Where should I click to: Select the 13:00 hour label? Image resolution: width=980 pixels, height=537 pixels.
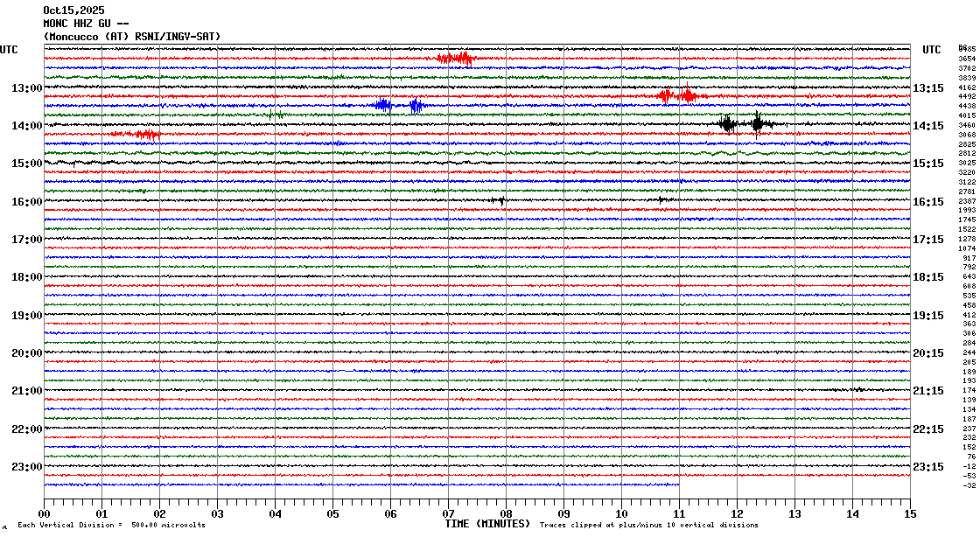pyautogui.click(x=27, y=88)
